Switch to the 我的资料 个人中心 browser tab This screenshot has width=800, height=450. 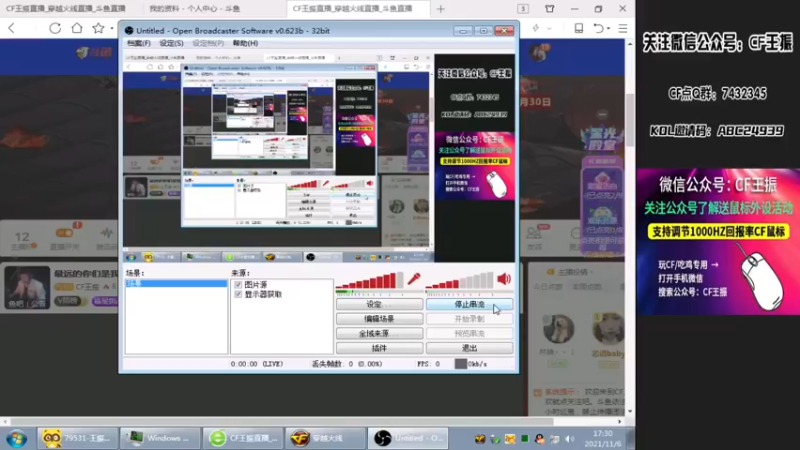coord(195,9)
